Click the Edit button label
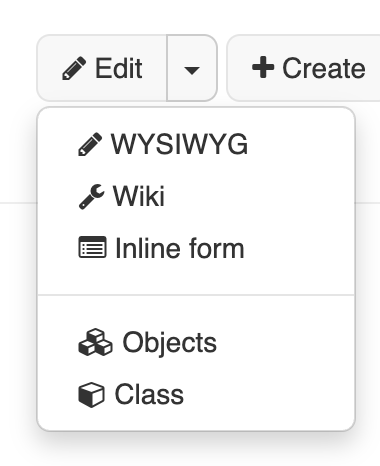The image size is (380, 466). click(119, 68)
